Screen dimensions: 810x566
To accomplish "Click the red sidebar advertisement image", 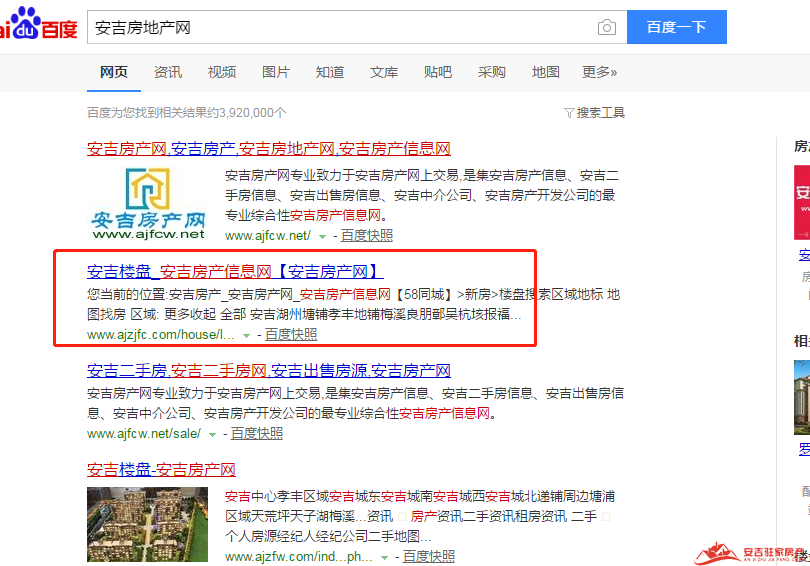I will [x=802, y=202].
